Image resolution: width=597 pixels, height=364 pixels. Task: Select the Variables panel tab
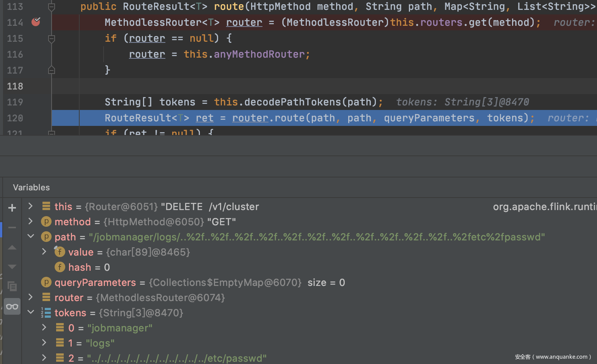point(31,187)
